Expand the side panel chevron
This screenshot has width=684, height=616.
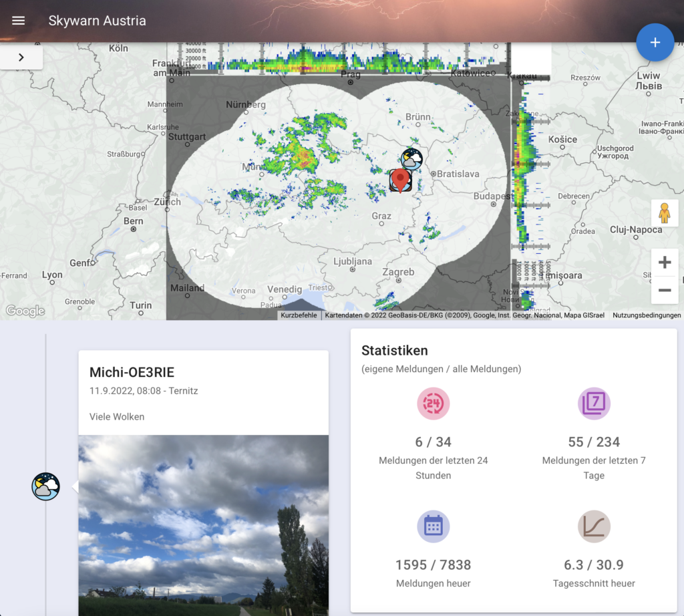tap(21, 57)
